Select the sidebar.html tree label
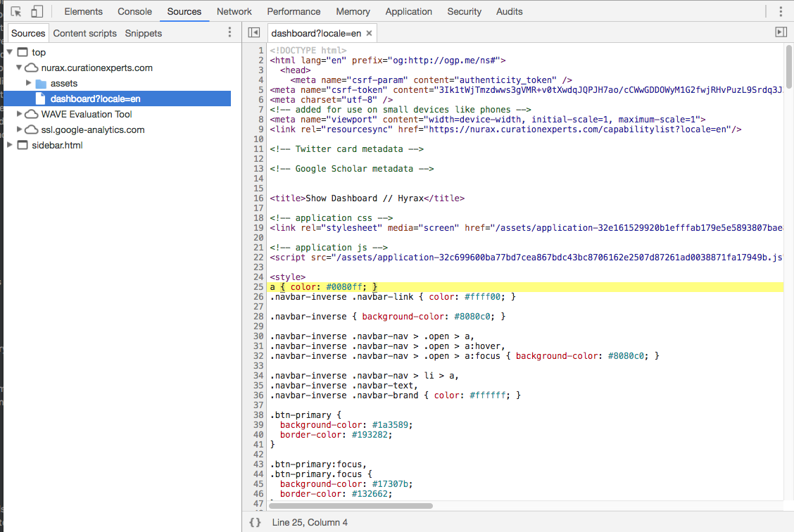Viewport: 794px width, 532px height. pos(57,145)
